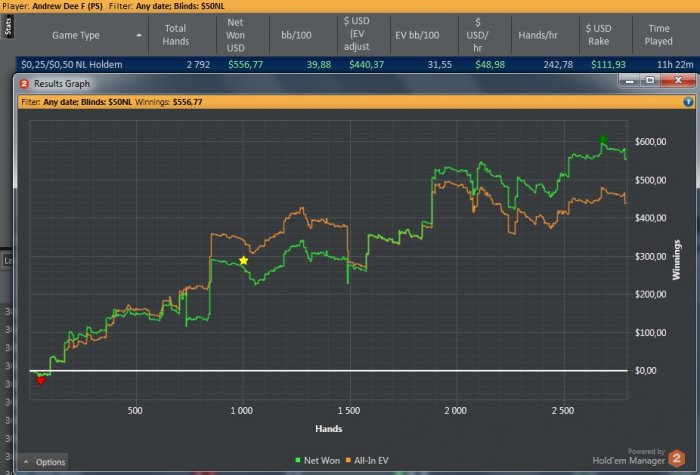Click the green peak marker on graph
Screen dimensions: 700x475
pos(603,140)
